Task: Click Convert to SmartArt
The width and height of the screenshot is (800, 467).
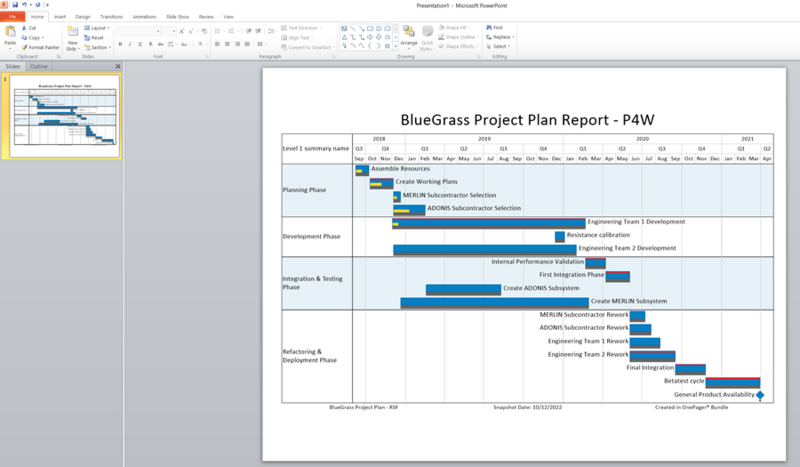Action: pyautogui.click(x=308, y=47)
